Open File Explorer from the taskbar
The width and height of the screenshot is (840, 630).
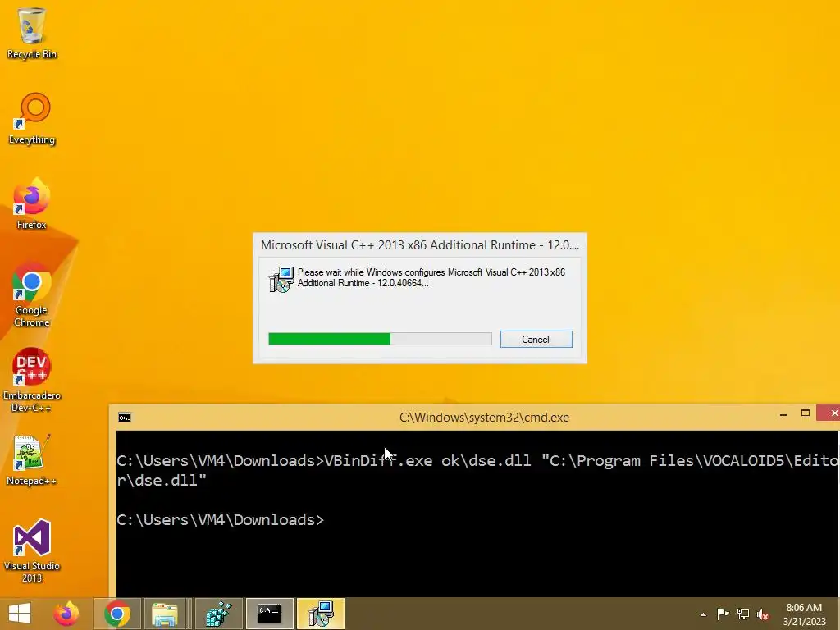pyautogui.click(x=164, y=614)
